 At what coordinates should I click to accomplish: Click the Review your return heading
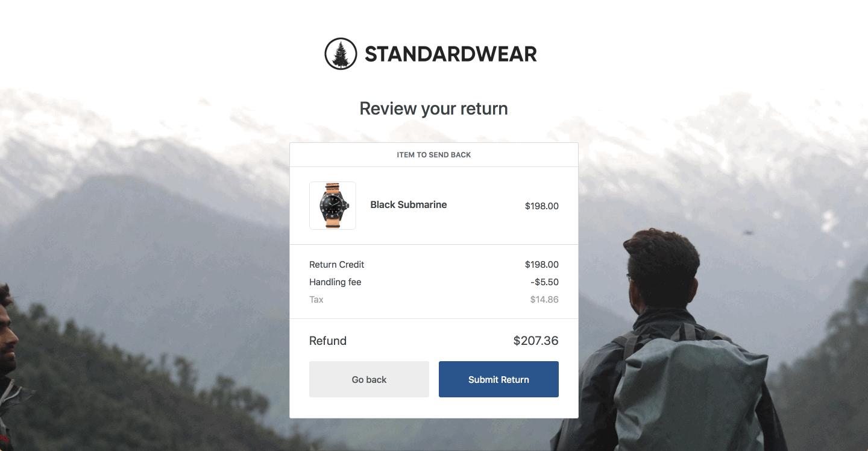[433, 109]
